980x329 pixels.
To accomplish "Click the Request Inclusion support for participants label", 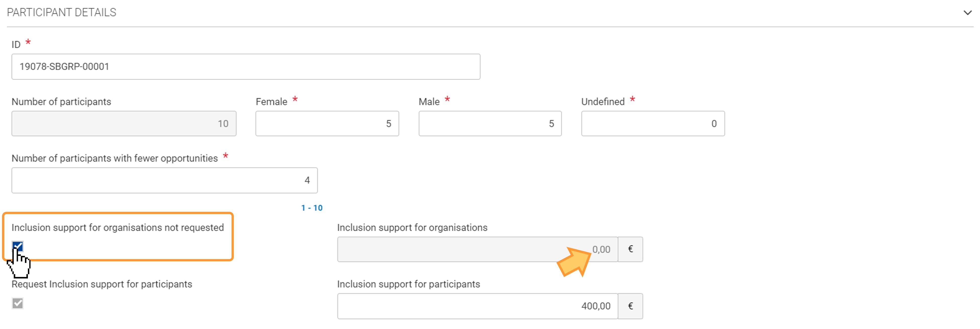I will click(x=102, y=284).
